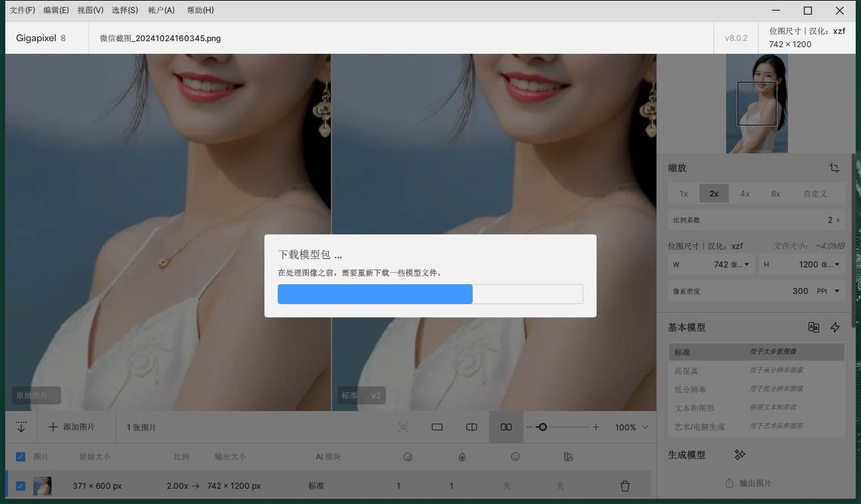Click the download arrow icon bottom left
Viewport: 861px width, 504px height.
pos(21,427)
